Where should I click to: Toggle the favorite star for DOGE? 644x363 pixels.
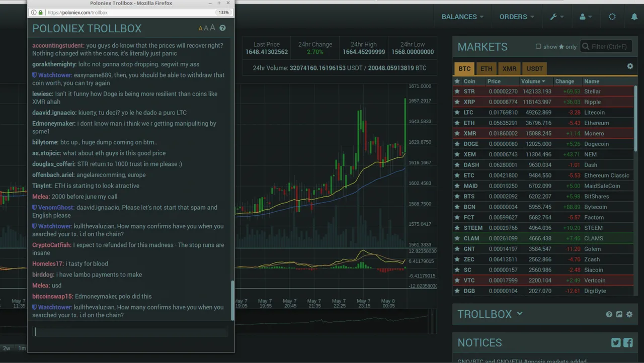click(x=457, y=144)
